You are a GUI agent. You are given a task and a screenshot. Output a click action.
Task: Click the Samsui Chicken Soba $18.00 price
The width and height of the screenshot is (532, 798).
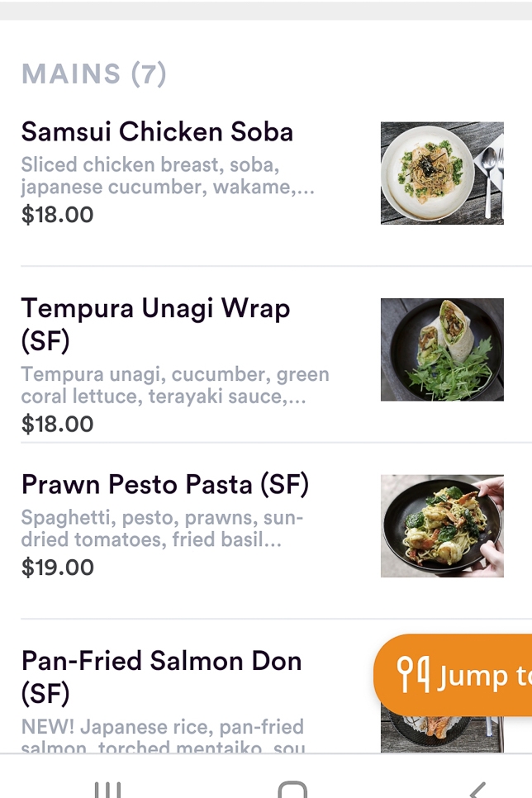58,215
